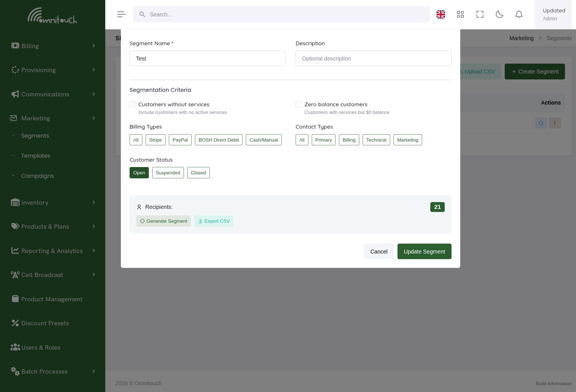
Task: Click the Create Segment button
Action: (x=535, y=72)
